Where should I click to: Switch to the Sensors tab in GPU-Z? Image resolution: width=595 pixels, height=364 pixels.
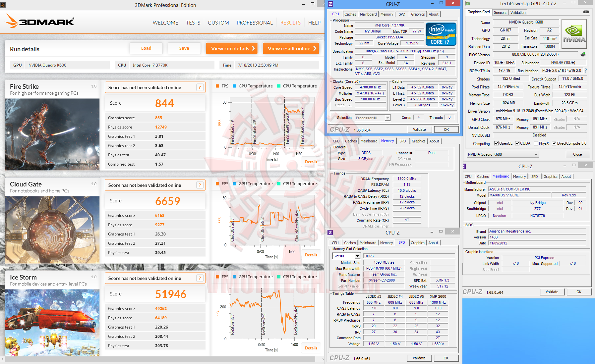[500, 13]
